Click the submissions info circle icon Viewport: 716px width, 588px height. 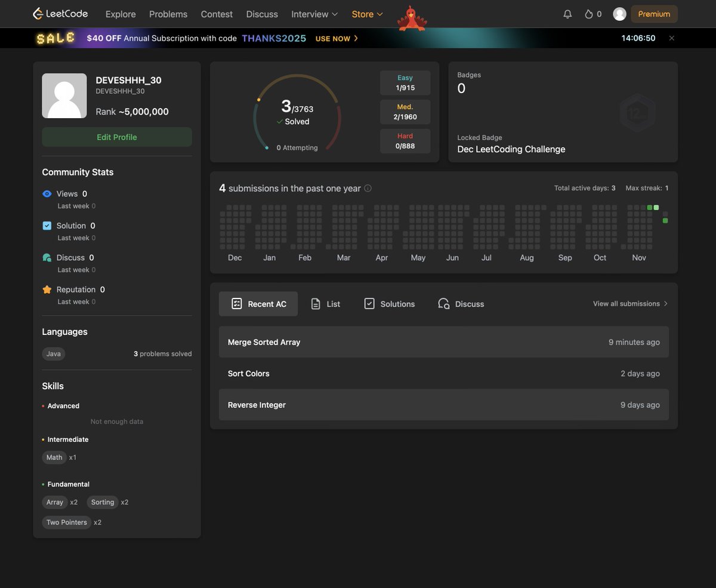pyautogui.click(x=368, y=188)
